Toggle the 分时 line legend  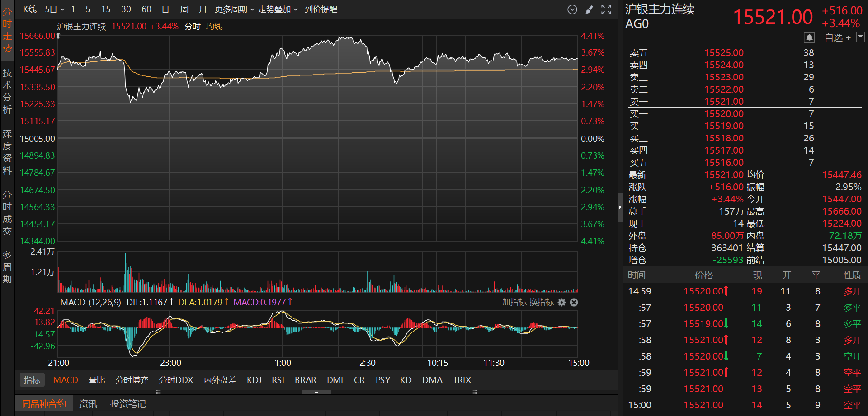pyautogui.click(x=192, y=27)
